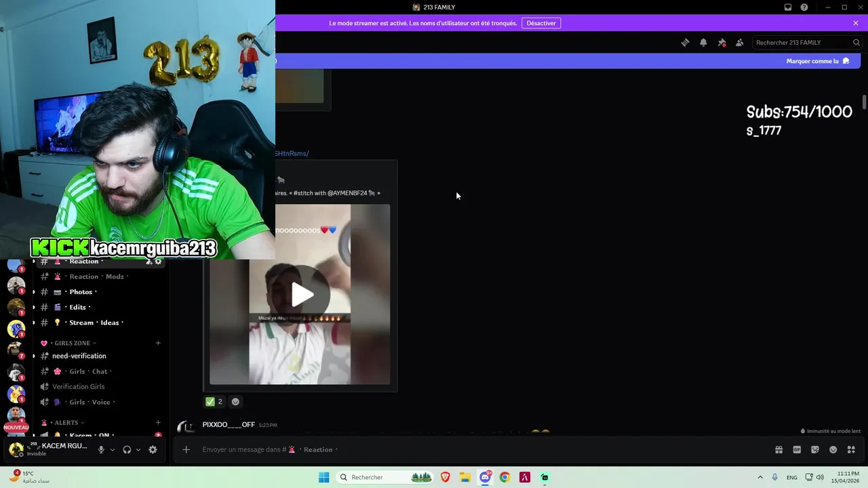Open File Explorer from taskbar
Image resolution: width=868 pixels, height=488 pixels.
tap(465, 477)
